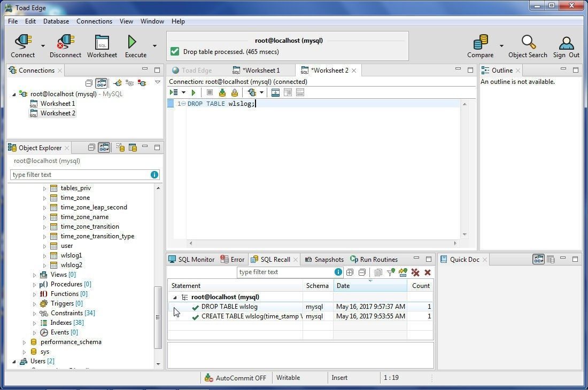Switch to the *Worksheet 1 tab

click(x=257, y=71)
